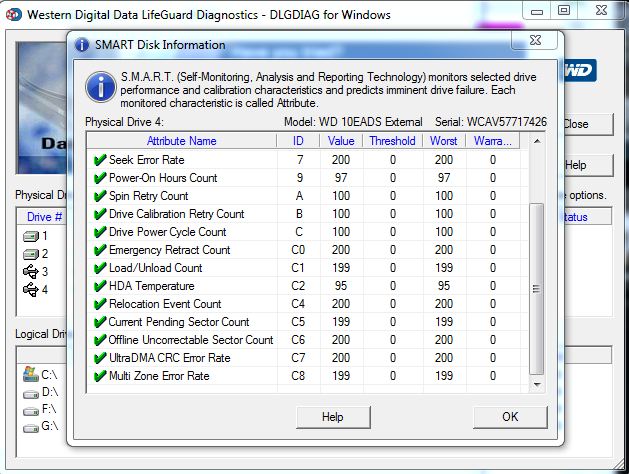This screenshot has width=629, height=474.
Task: Click the green check beside Load/Unload Count
Action: (x=99, y=268)
